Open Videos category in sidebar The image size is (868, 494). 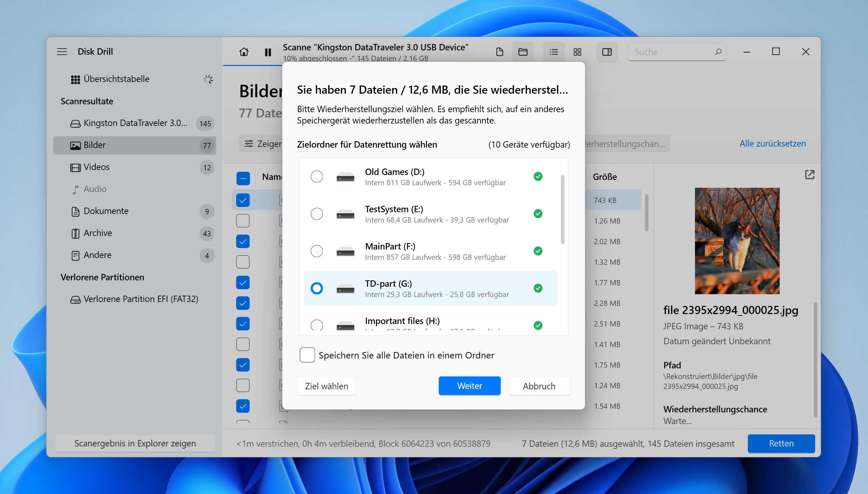click(135, 167)
